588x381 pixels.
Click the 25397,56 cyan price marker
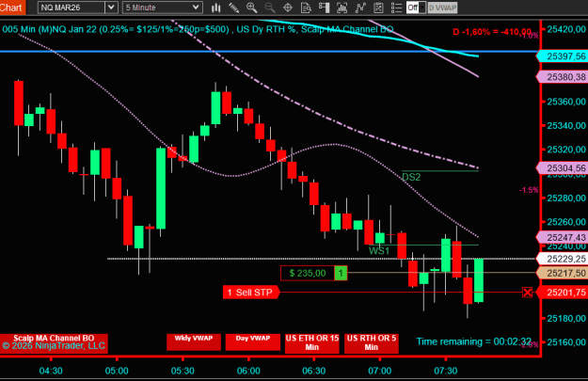point(562,56)
